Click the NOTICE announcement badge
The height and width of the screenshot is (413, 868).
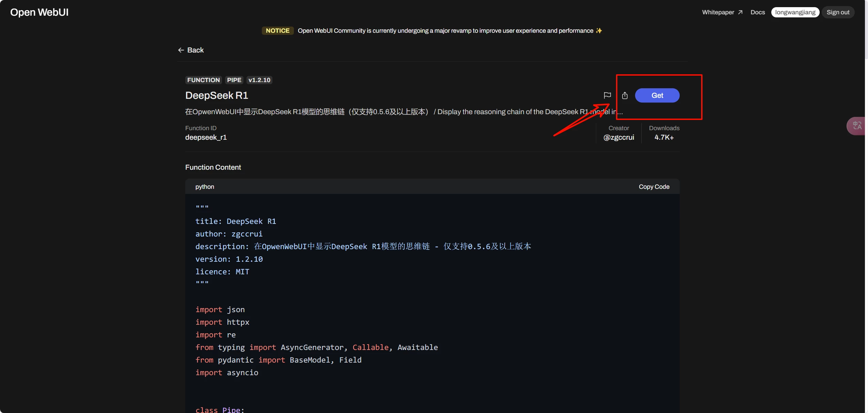278,31
